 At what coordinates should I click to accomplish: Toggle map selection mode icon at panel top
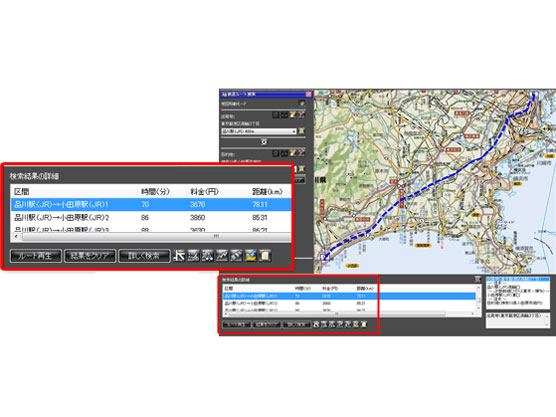click(301, 104)
